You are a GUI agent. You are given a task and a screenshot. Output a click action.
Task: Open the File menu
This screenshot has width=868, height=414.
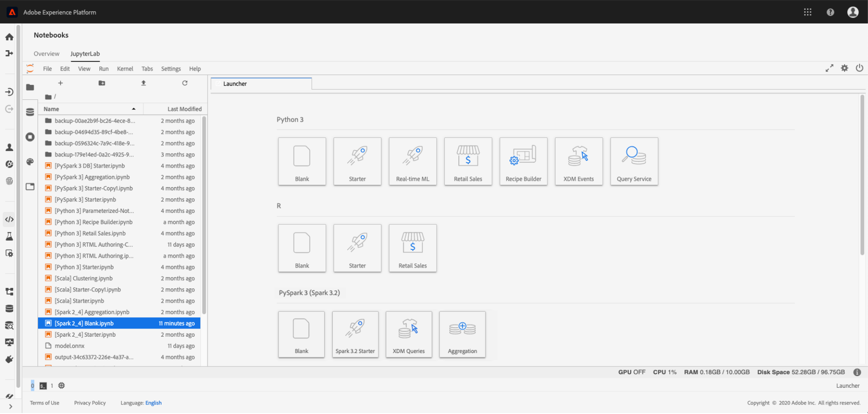(x=47, y=69)
